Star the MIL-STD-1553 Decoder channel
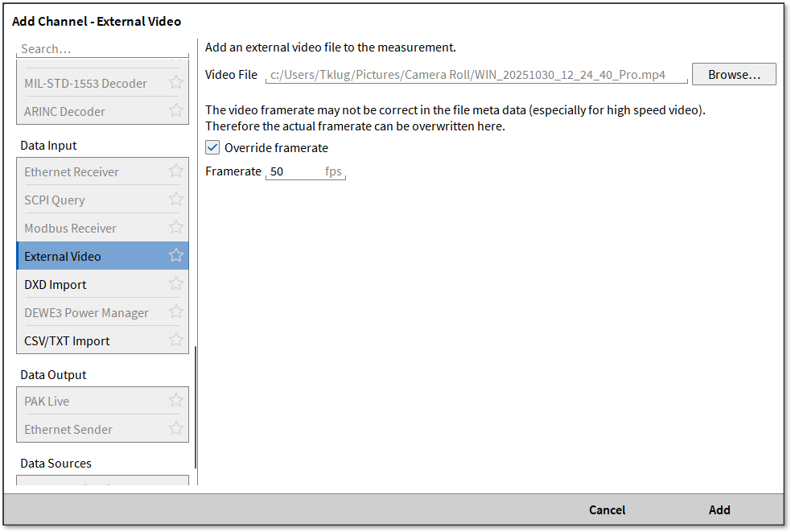Screen dimensions: 791x532 coord(175,82)
